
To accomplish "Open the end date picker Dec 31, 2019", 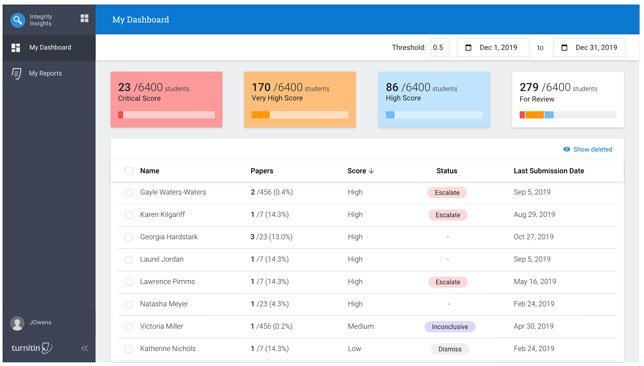I will (x=589, y=48).
